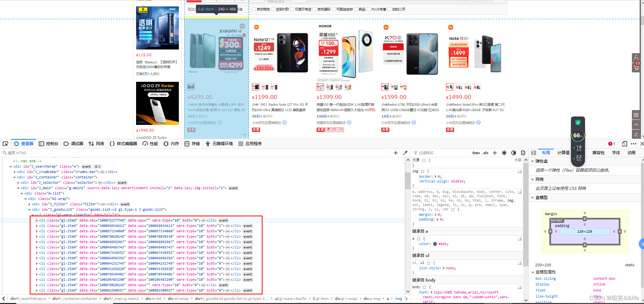This screenshot has width=644, height=304.
Task: Open the 控制台 console tab
Action: (49, 144)
